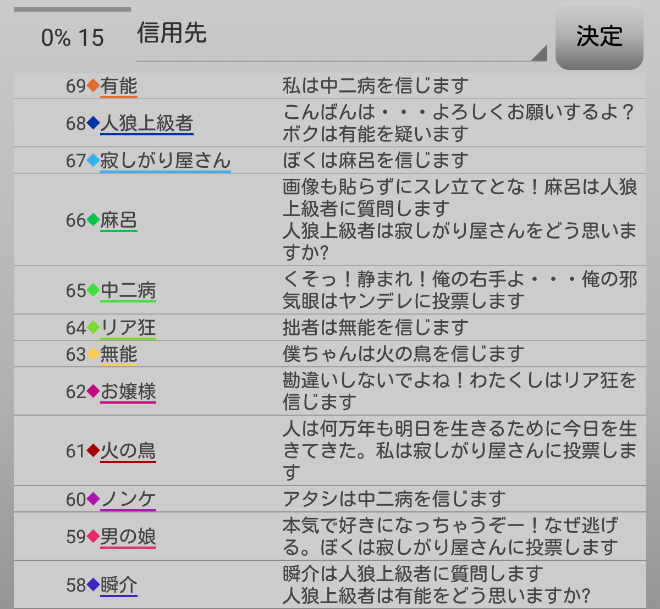
Task: Open the 信用先 dropdown
Action: click(x=340, y=36)
